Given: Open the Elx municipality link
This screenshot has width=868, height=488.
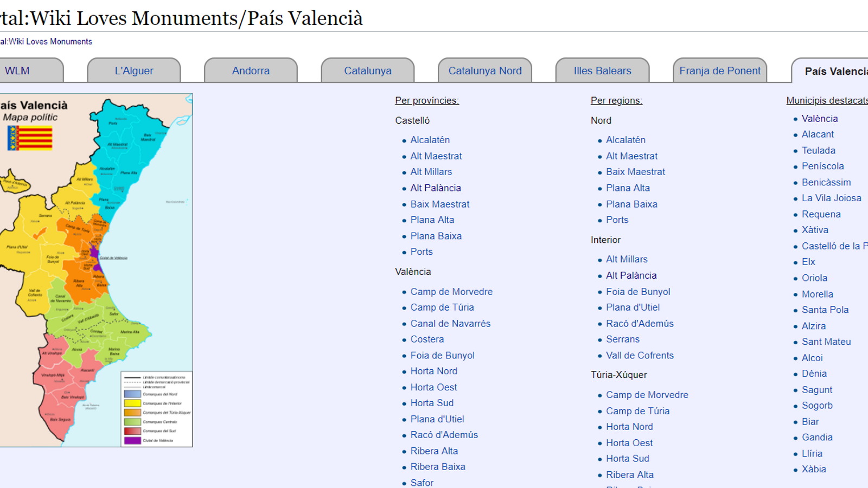Looking at the screenshot, I should coord(808,262).
